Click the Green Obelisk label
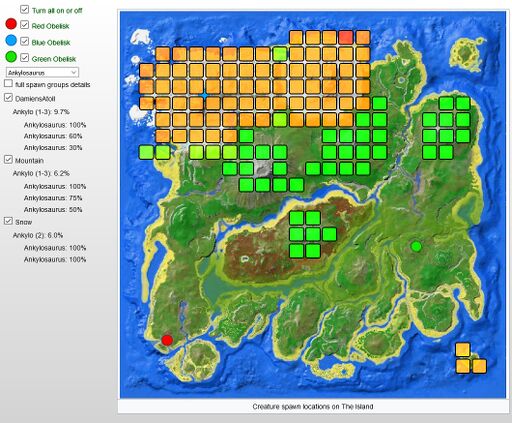The height and width of the screenshot is (423, 512). tap(54, 59)
